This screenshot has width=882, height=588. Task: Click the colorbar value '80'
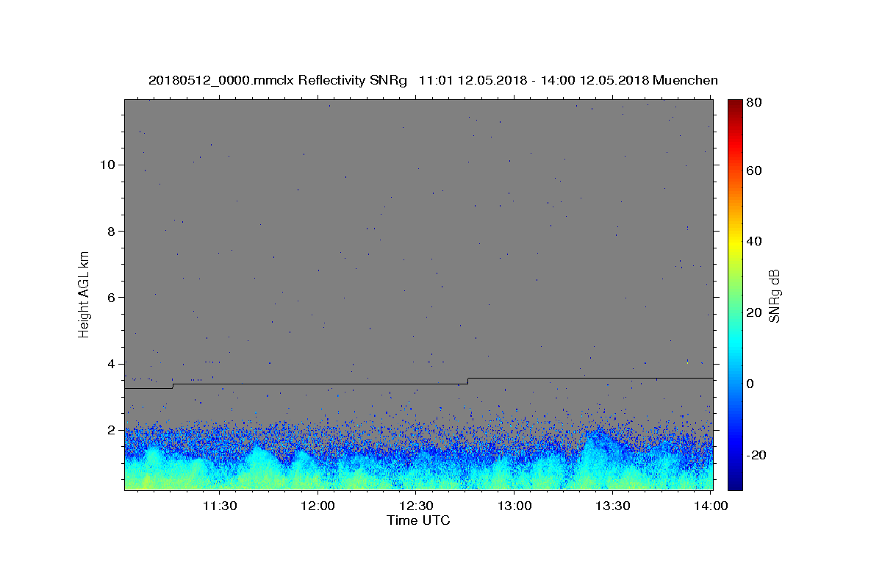click(x=755, y=103)
